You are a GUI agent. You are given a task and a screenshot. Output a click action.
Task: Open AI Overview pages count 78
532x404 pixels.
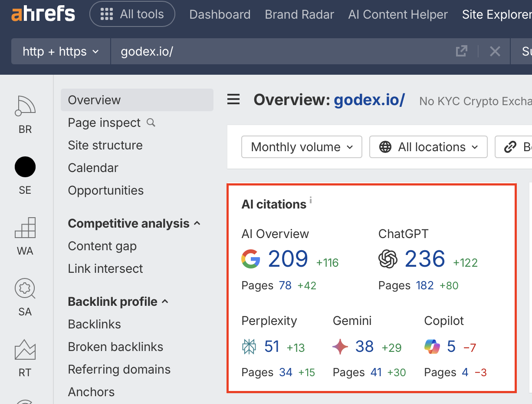pos(285,285)
